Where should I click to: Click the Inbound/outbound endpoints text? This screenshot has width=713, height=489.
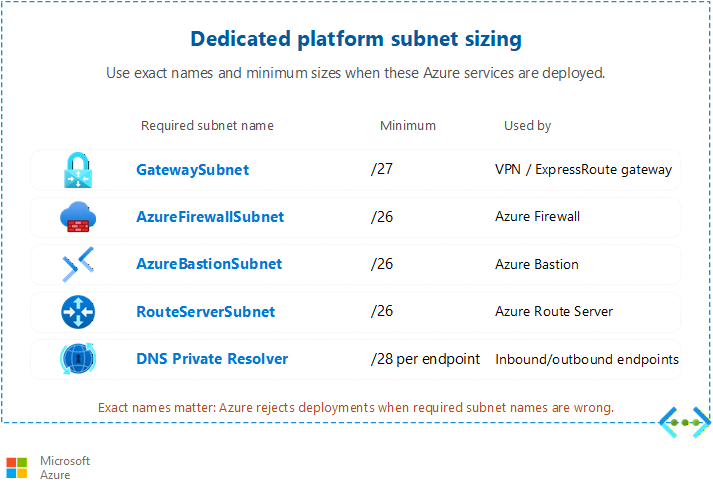coord(587,359)
